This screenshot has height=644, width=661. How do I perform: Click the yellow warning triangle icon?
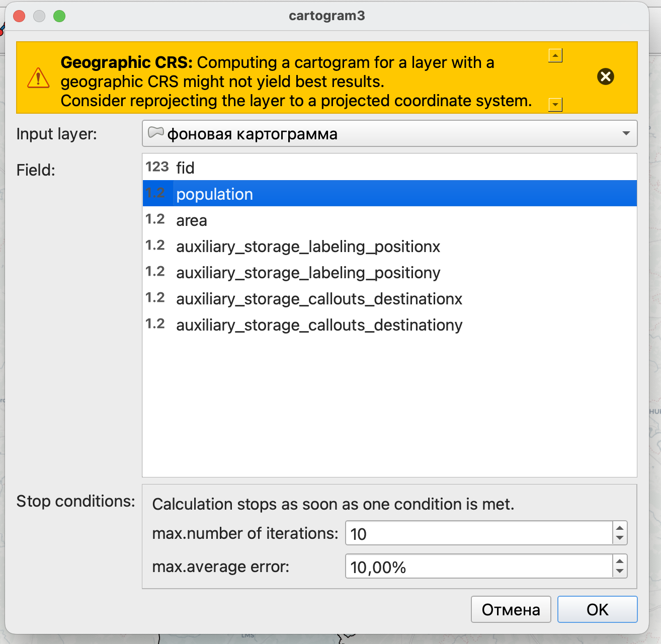38,78
